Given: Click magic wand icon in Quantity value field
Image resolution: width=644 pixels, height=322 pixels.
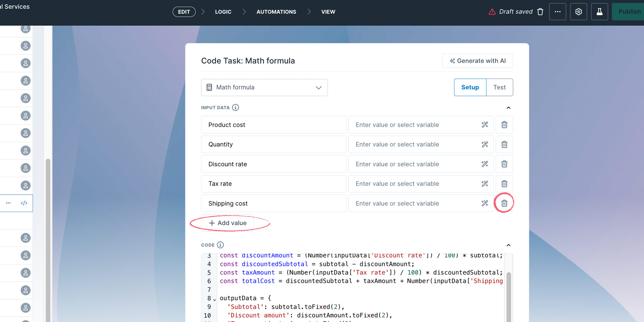Looking at the screenshot, I should (x=485, y=144).
